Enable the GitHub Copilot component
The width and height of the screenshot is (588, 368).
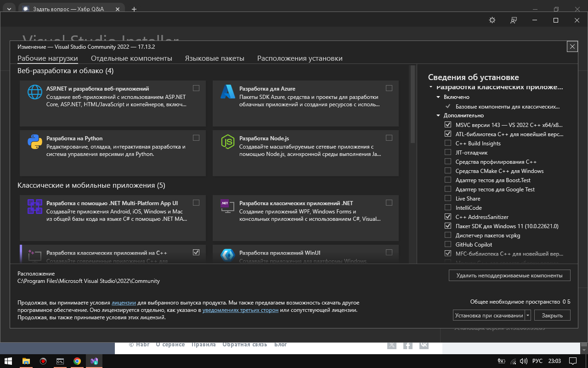click(x=448, y=244)
